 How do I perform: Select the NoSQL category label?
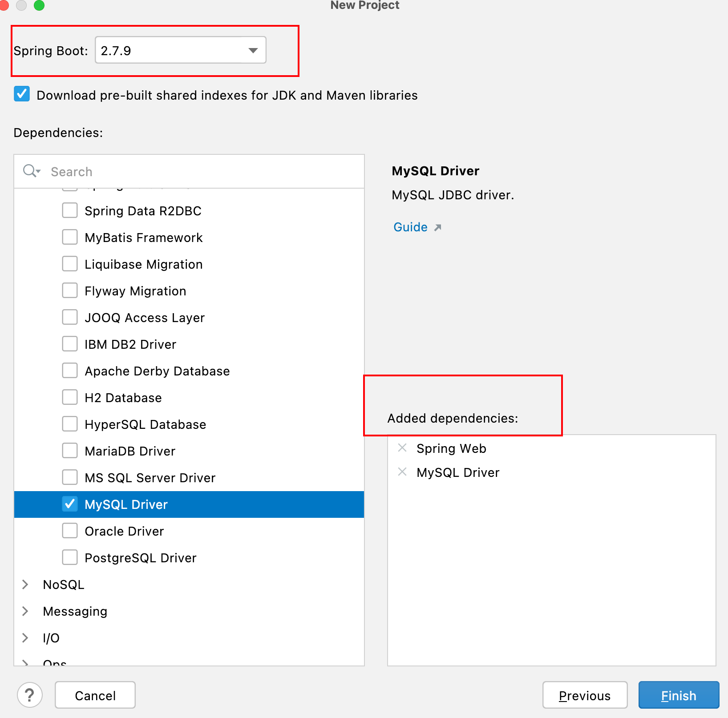tap(64, 585)
